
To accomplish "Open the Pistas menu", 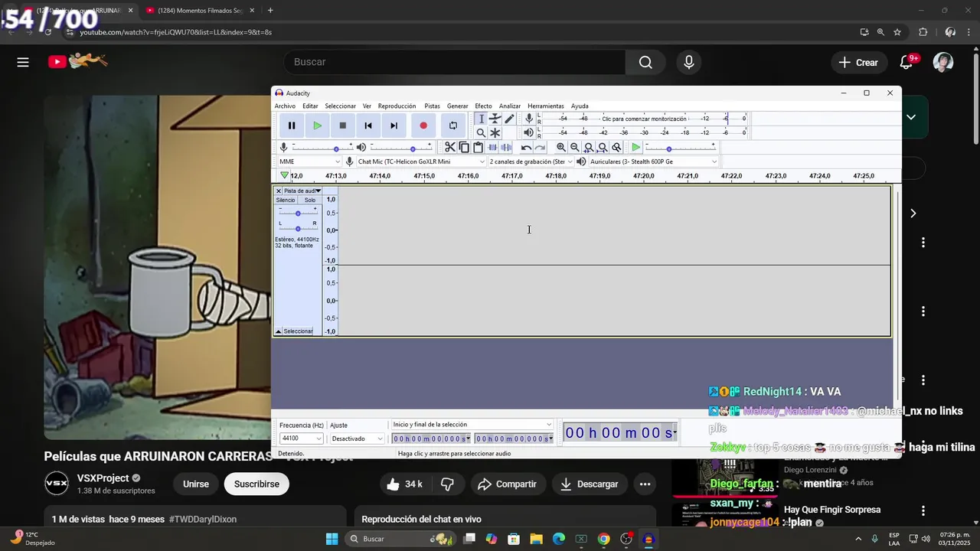I will tap(432, 106).
